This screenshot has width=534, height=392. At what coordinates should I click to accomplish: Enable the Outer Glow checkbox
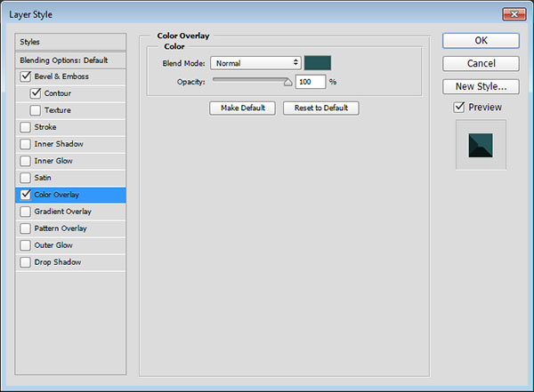tap(26, 245)
